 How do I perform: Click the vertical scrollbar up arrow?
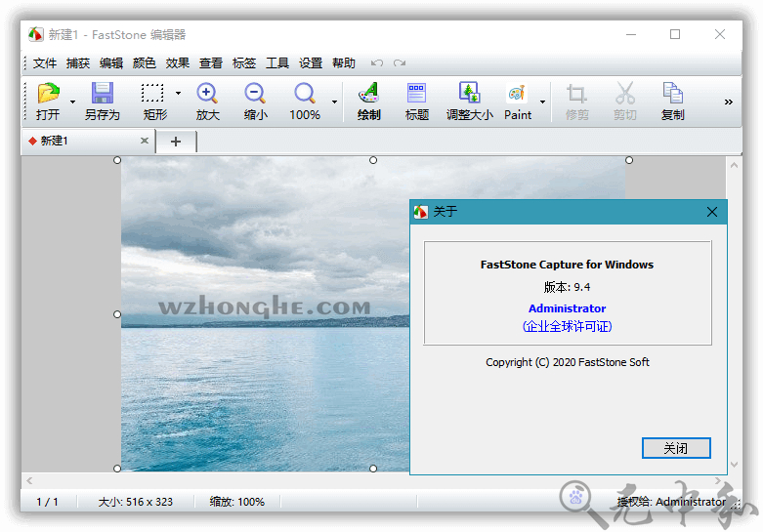(734, 165)
